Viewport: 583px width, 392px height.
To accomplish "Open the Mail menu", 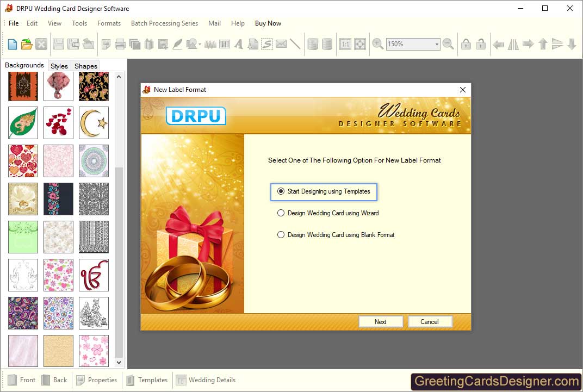I will [214, 23].
